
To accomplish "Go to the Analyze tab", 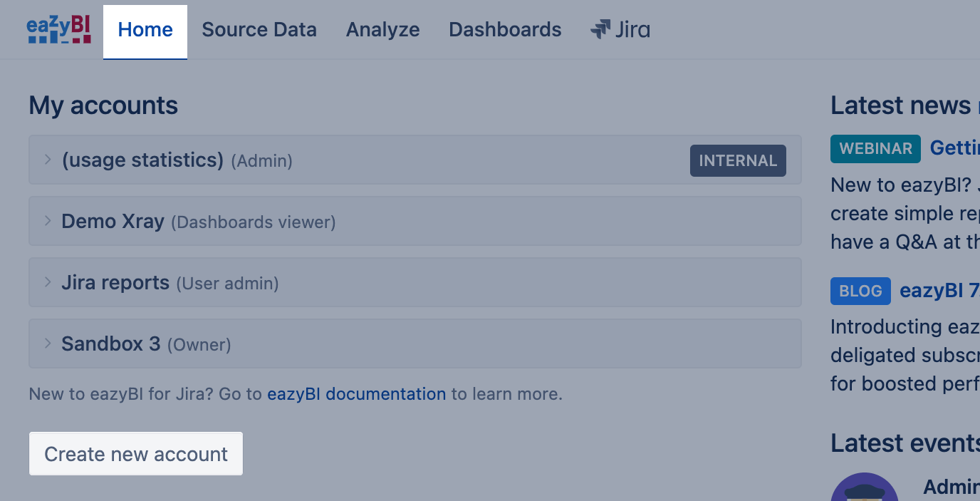I will pyautogui.click(x=382, y=30).
